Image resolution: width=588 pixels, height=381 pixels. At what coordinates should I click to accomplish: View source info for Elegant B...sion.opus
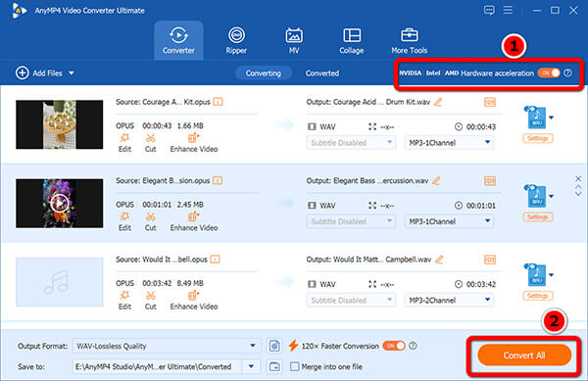click(x=218, y=180)
